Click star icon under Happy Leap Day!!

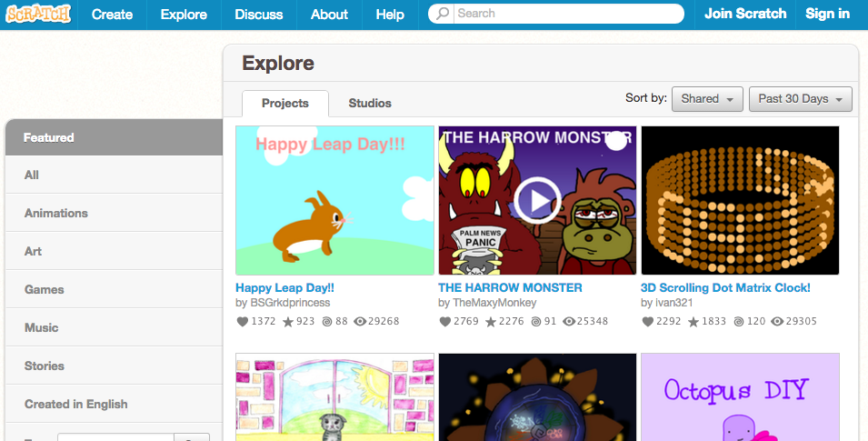(x=288, y=321)
